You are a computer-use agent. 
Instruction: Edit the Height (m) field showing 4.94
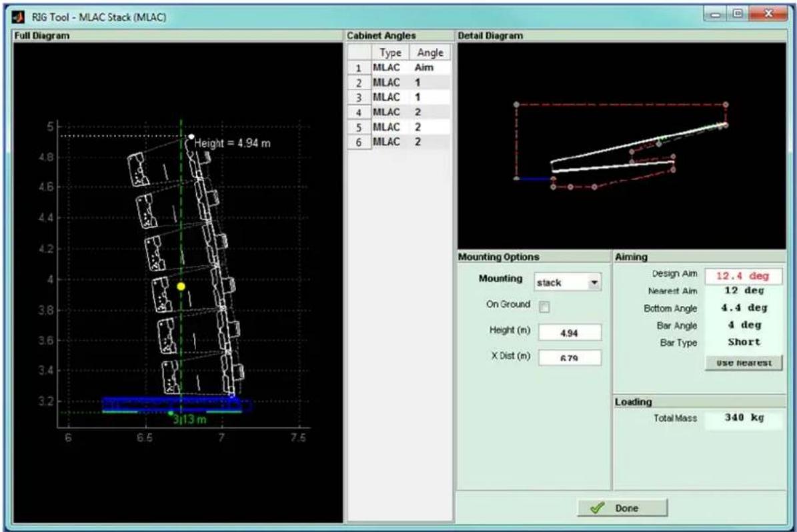point(570,333)
